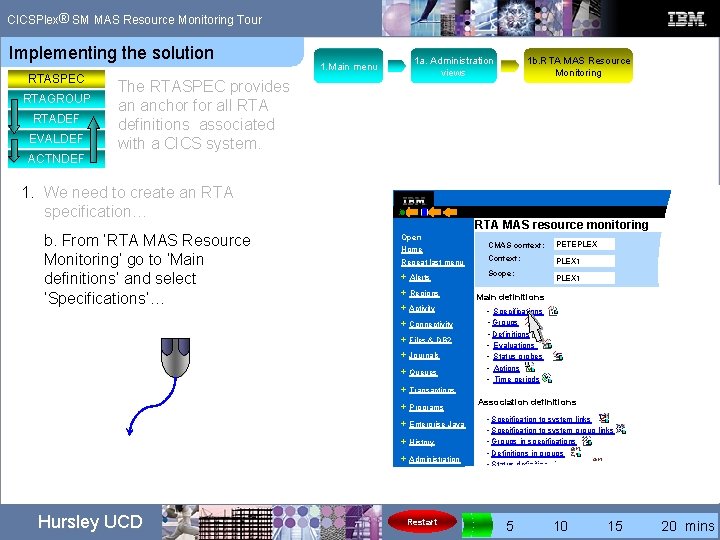Open the Enterprise Java navigation link

click(x=437, y=424)
